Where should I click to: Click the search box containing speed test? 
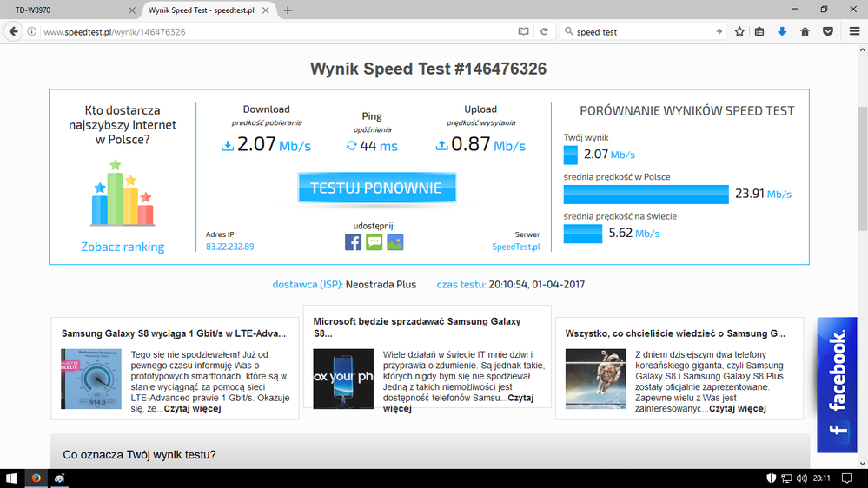click(x=642, y=31)
